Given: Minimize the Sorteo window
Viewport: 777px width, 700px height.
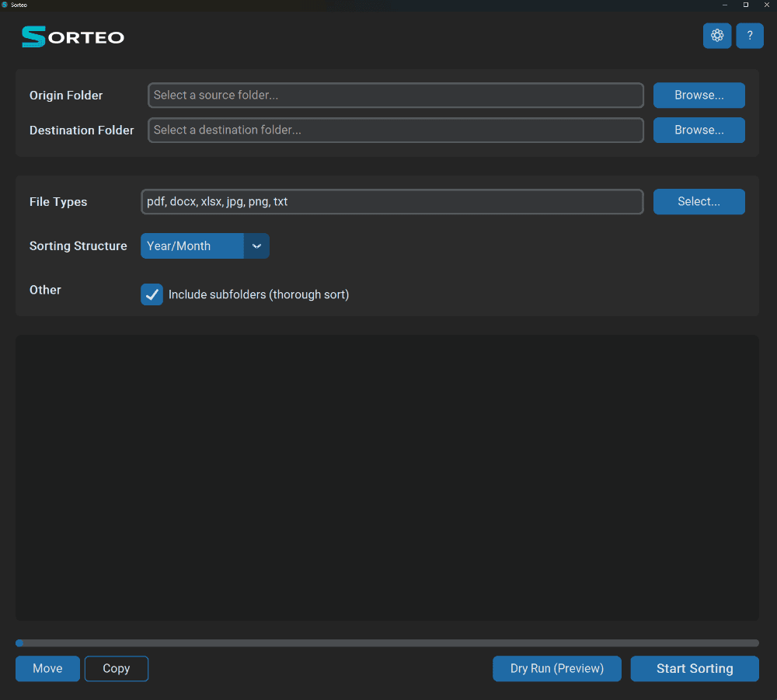Looking at the screenshot, I should [723, 5].
